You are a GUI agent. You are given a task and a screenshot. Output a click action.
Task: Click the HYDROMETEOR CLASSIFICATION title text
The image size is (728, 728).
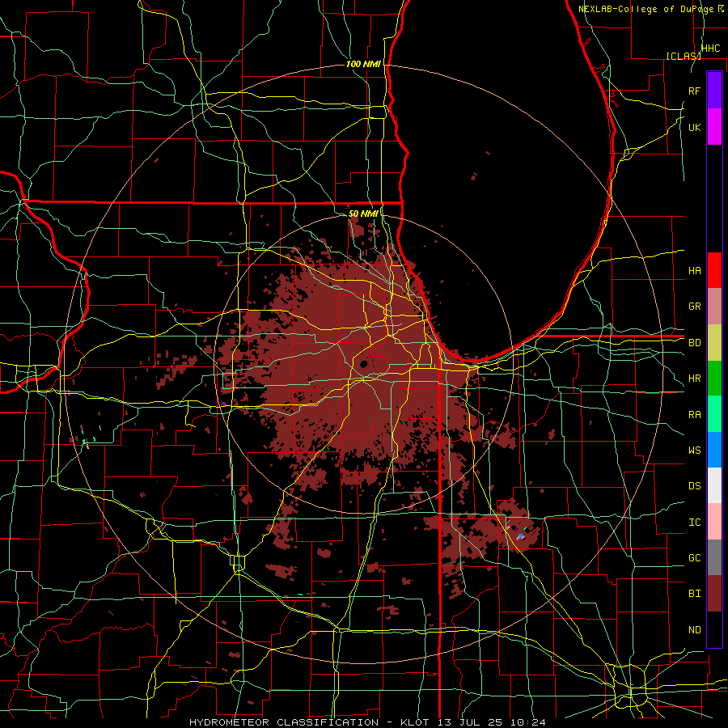click(x=284, y=722)
